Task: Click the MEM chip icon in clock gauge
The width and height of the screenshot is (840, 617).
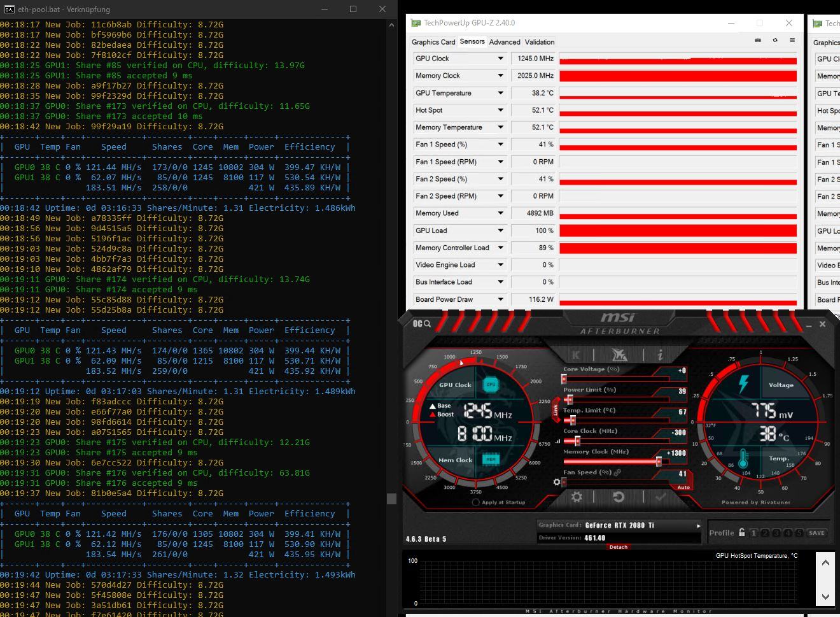Action: point(491,459)
